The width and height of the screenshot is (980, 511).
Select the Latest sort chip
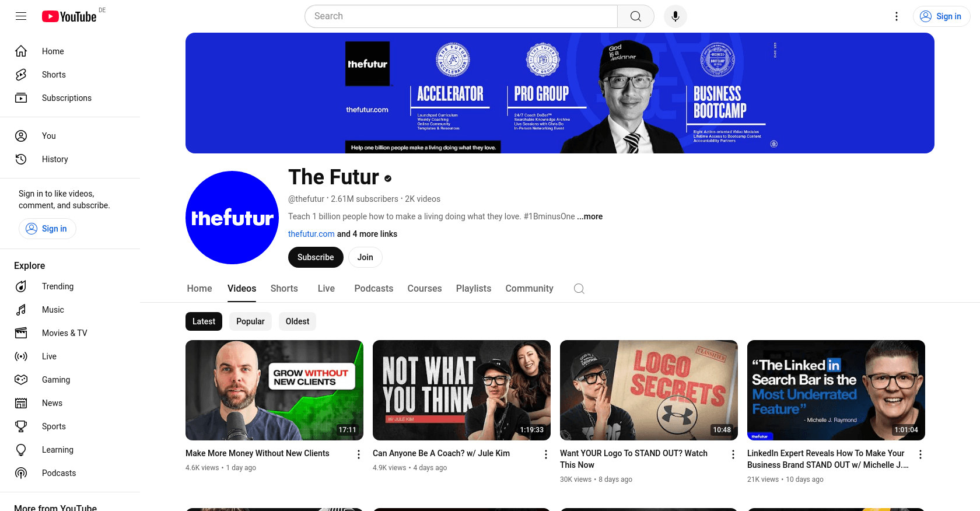(x=204, y=321)
